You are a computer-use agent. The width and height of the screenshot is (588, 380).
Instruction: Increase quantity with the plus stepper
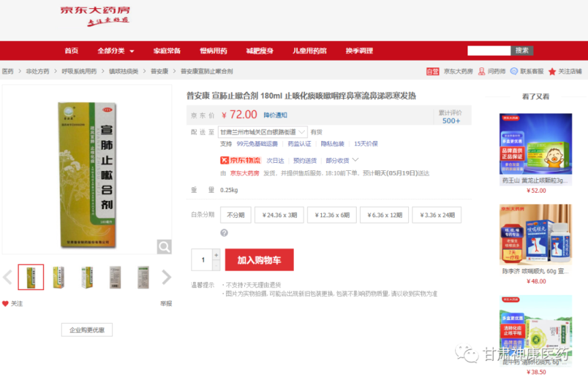coord(216,255)
